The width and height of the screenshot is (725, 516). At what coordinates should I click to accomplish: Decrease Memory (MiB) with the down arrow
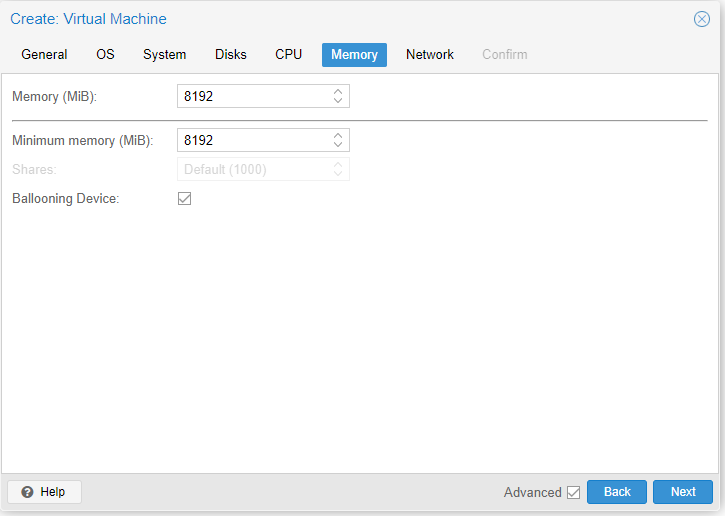[x=338, y=101]
